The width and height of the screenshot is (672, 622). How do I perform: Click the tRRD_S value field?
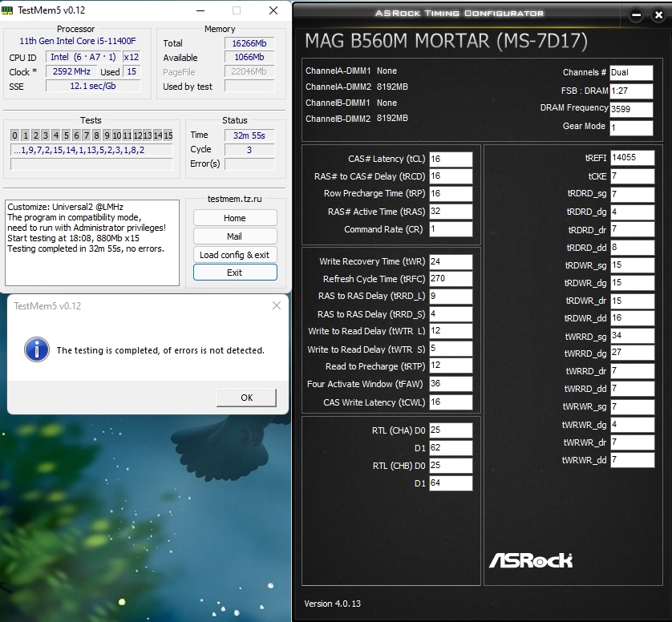pos(451,314)
